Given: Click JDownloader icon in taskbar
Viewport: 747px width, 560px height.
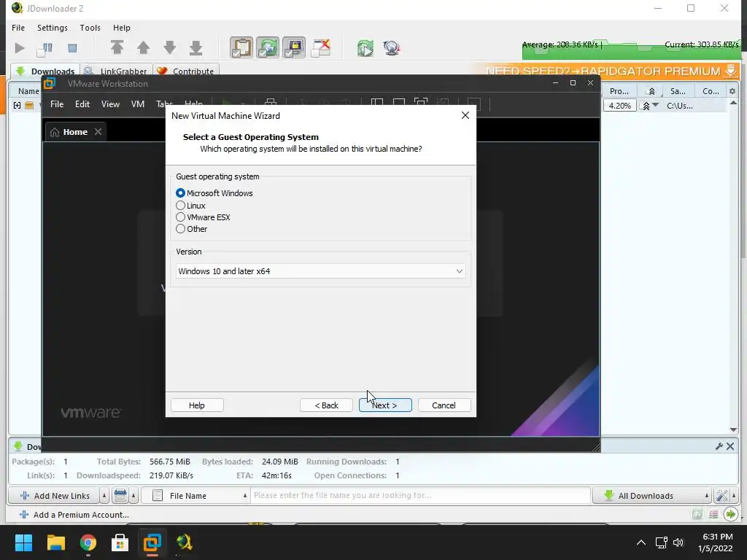Looking at the screenshot, I should (185, 542).
